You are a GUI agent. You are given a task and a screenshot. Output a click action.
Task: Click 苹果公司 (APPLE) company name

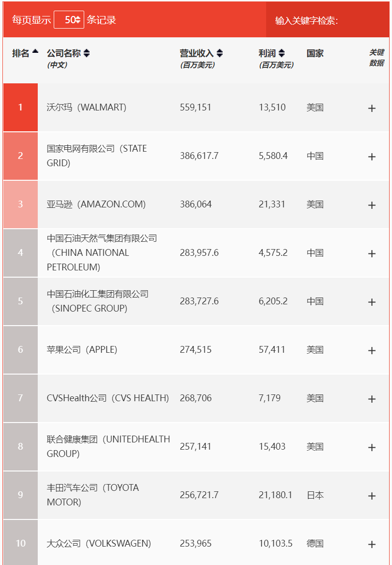click(x=82, y=349)
